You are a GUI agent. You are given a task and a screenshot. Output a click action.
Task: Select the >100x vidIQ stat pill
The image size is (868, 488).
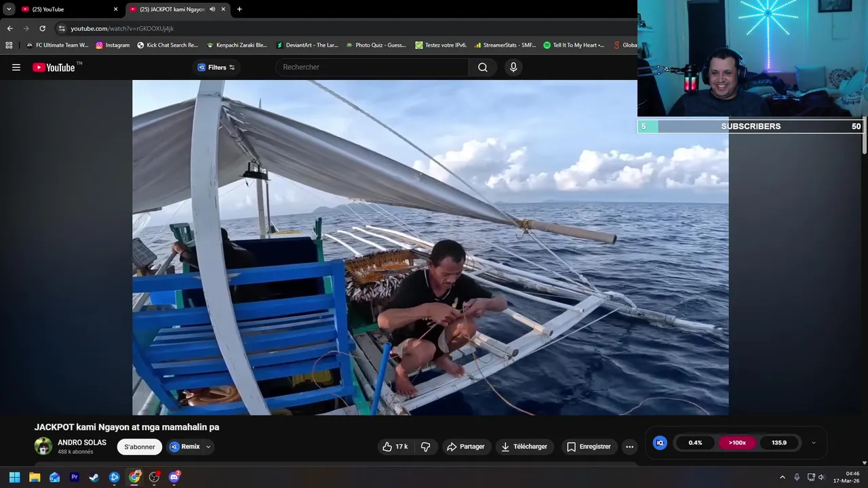point(737,443)
